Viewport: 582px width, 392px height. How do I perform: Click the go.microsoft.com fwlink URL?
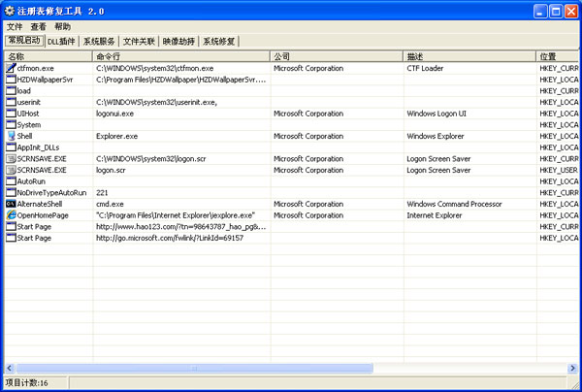coord(170,238)
